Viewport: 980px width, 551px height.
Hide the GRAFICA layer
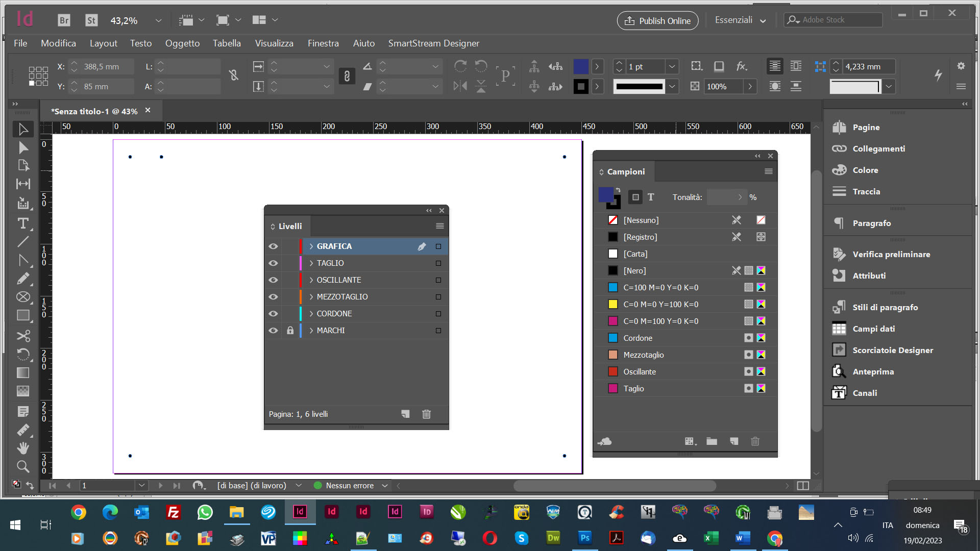pos(273,246)
